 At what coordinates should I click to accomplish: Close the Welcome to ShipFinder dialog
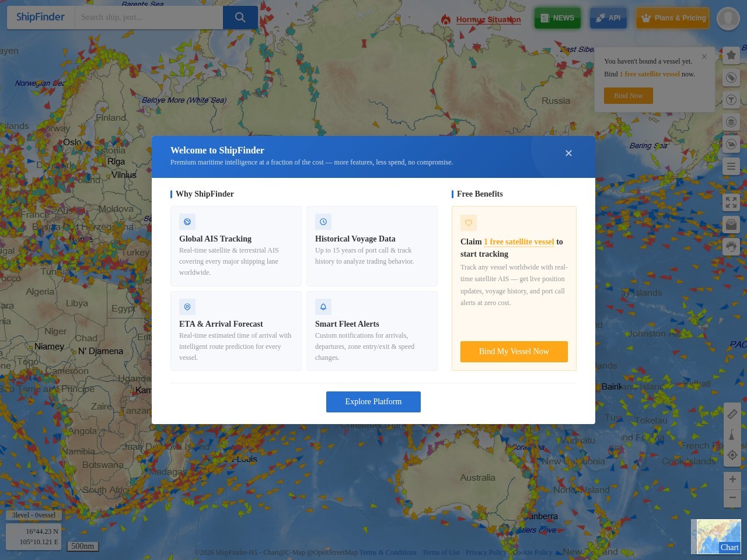568,153
